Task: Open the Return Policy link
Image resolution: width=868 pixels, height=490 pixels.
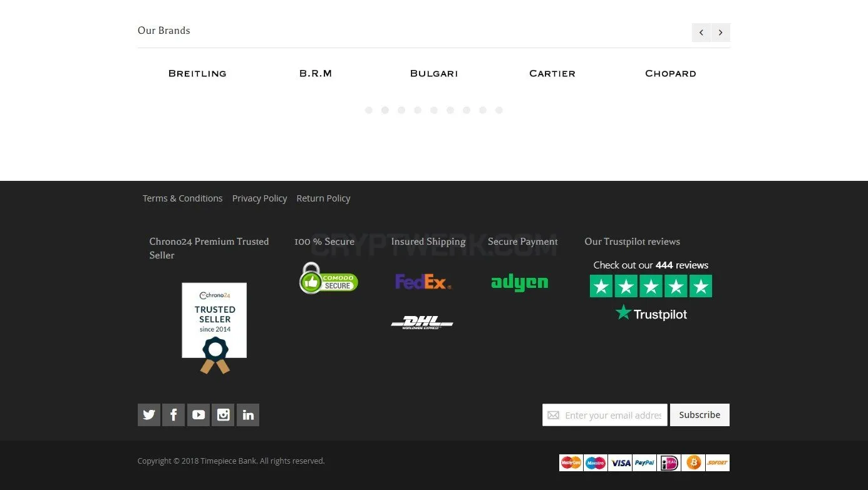Action: pyautogui.click(x=323, y=198)
